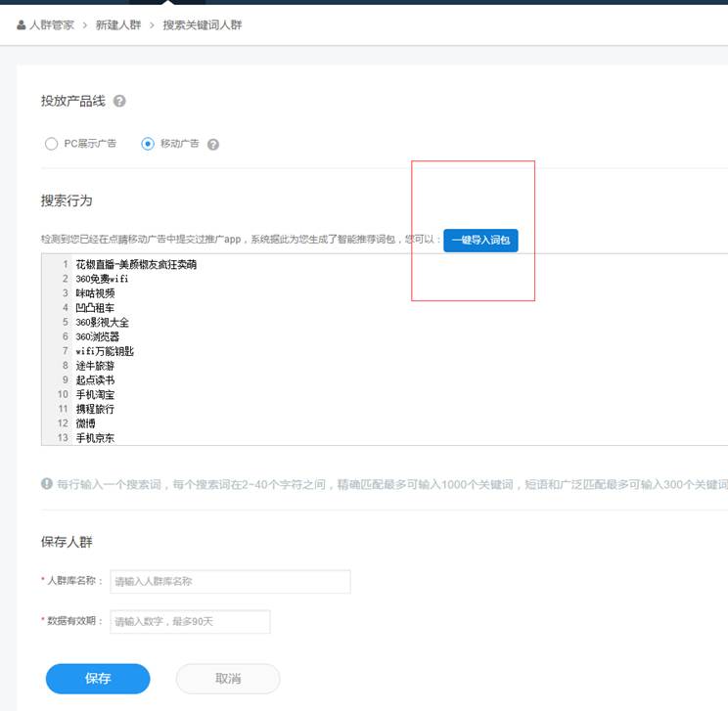Screen dimensions: 728x711
Task: Click the 取消 button
Action: pos(228,679)
